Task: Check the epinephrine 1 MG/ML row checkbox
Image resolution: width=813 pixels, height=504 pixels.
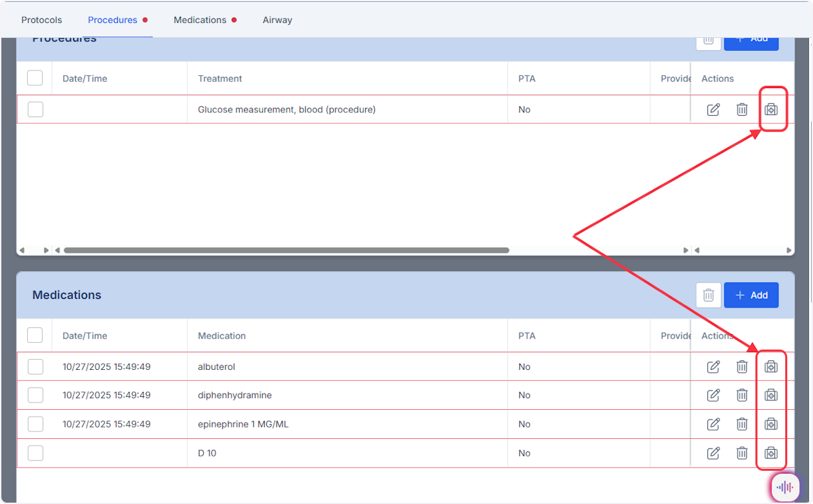Action: click(x=35, y=424)
